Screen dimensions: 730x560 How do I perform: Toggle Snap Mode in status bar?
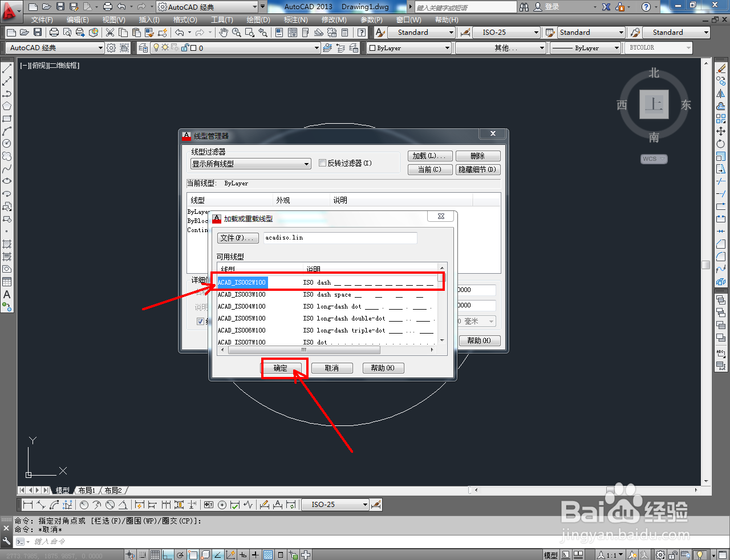[x=143, y=555]
